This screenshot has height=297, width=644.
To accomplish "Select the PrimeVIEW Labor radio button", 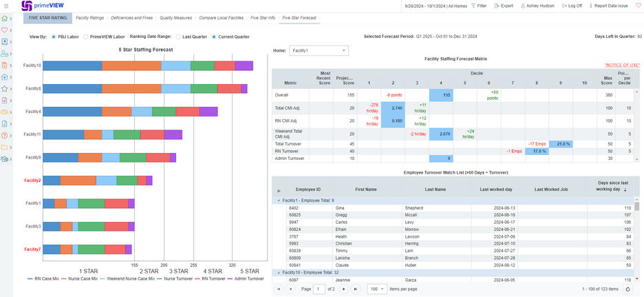I will click(x=85, y=37).
